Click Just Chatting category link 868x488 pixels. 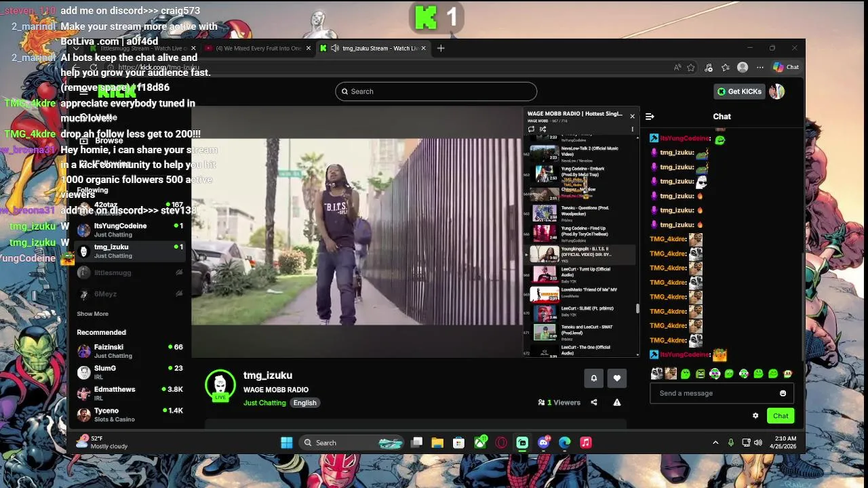(x=264, y=403)
